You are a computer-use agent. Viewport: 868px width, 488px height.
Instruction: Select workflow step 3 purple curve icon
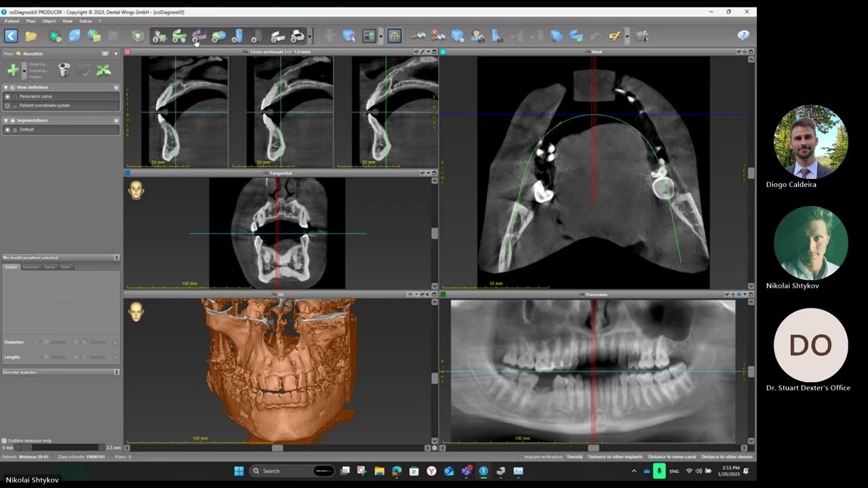(199, 36)
